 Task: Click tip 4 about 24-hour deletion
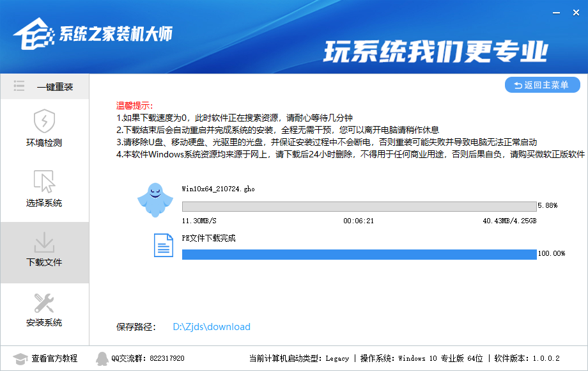(351, 154)
